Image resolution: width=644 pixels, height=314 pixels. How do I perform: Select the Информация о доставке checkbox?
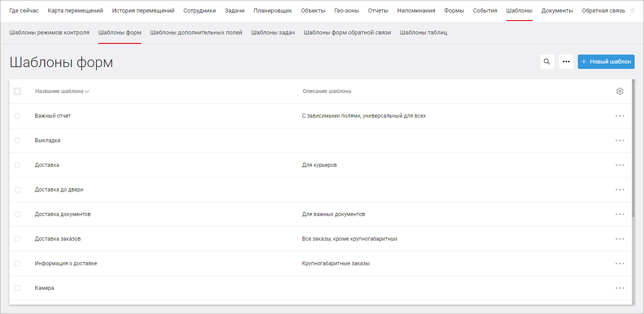(17, 263)
